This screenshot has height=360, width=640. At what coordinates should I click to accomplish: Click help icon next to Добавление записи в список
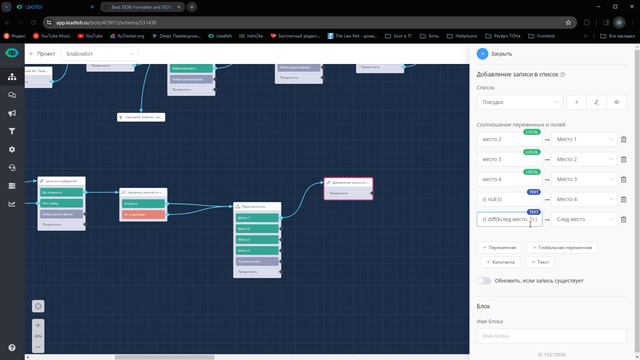[562, 75]
